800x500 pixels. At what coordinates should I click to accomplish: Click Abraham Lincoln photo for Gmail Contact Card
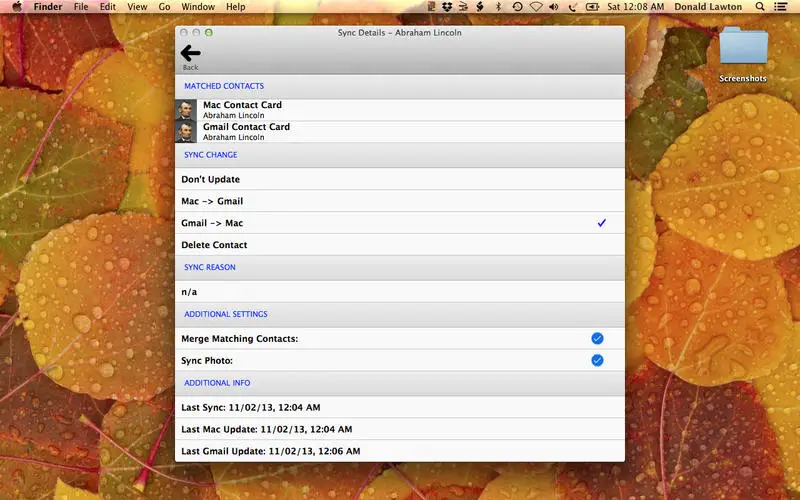pyautogui.click(x=186, y=132)
